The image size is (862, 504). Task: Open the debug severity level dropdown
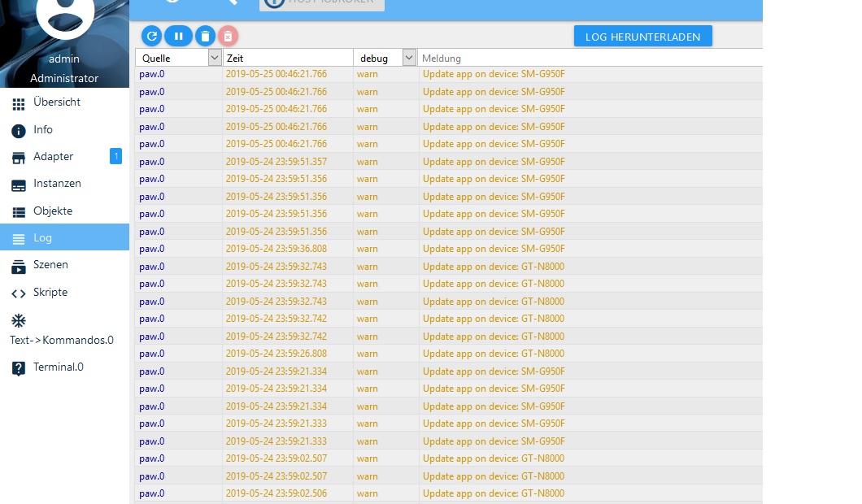(x=409, y=58)
